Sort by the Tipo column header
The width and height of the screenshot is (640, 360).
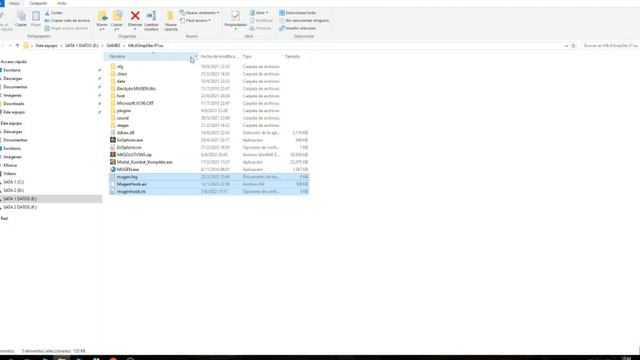(x=261, y=56)
